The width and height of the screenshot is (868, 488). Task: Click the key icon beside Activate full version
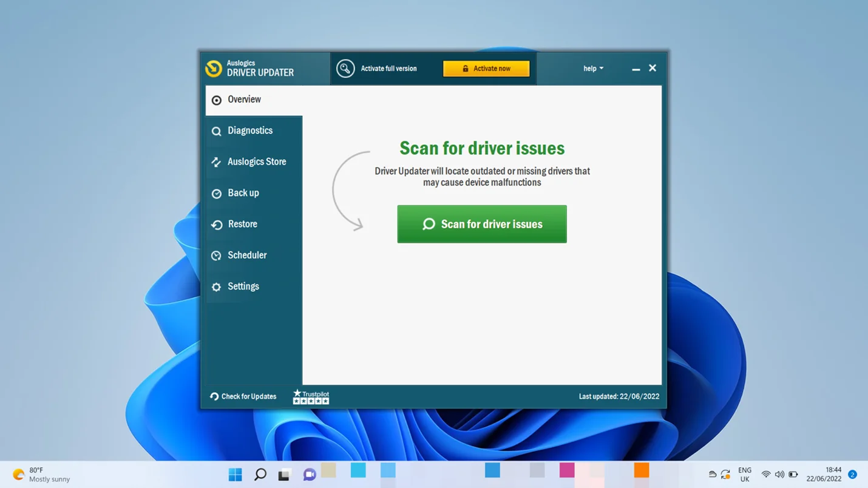[x=345, y=69]
